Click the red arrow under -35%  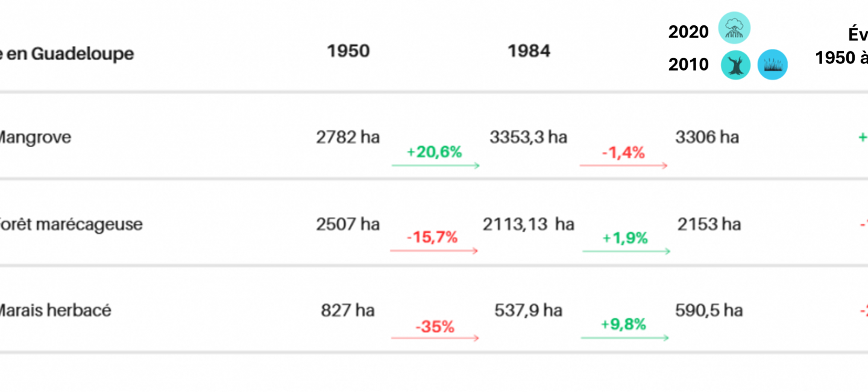(435, 338)
